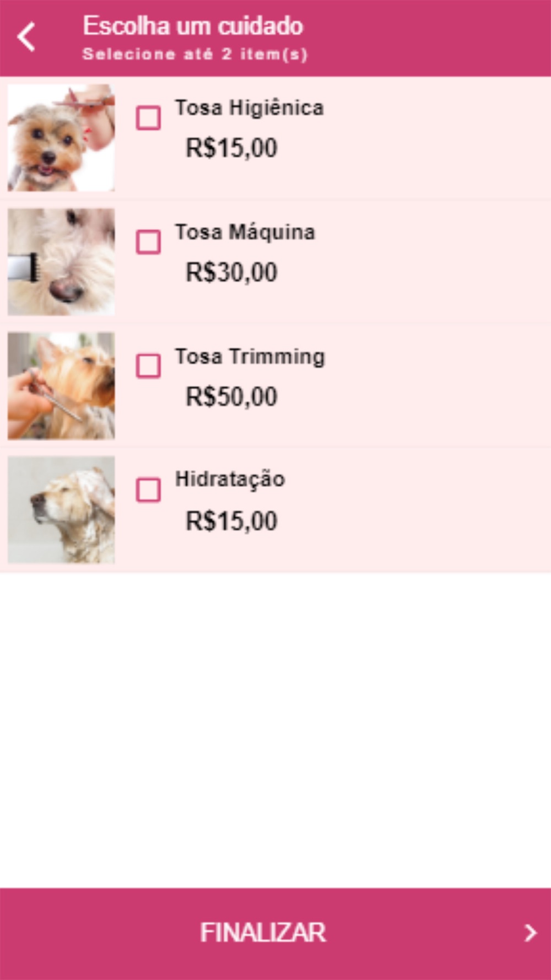Select the Hidratação label
Image resolution: width=551 pixels, height=980 pixels.
click(x=230, y=480)
